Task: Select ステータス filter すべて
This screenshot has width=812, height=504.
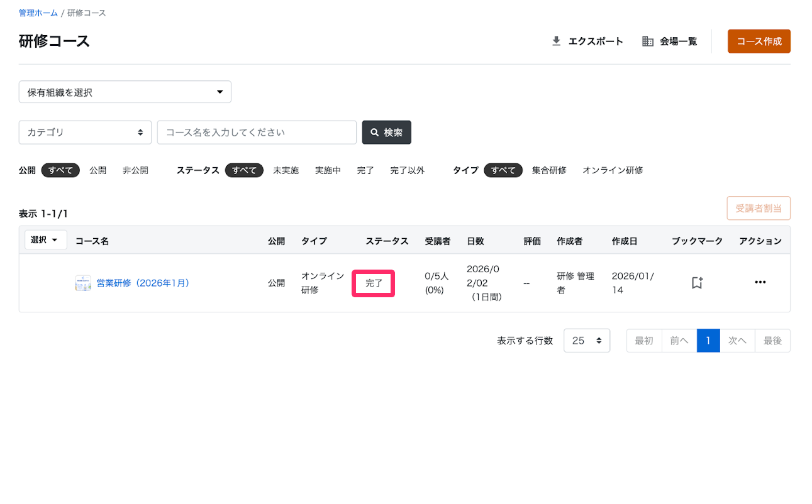Action: click(x=244, y=170)
